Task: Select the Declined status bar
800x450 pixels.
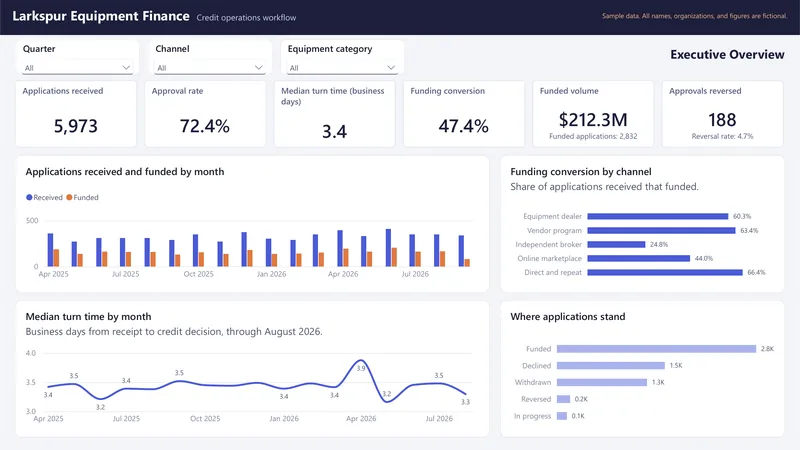Action: click(x=611, y=365)
